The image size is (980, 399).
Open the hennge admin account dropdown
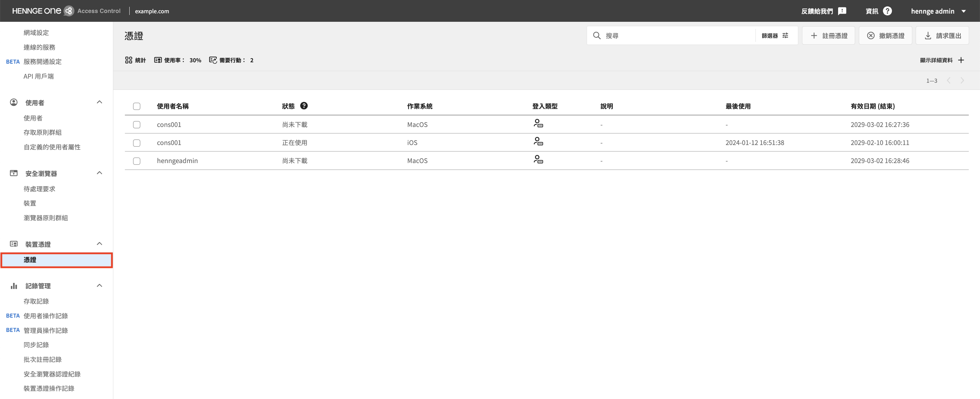938,11
